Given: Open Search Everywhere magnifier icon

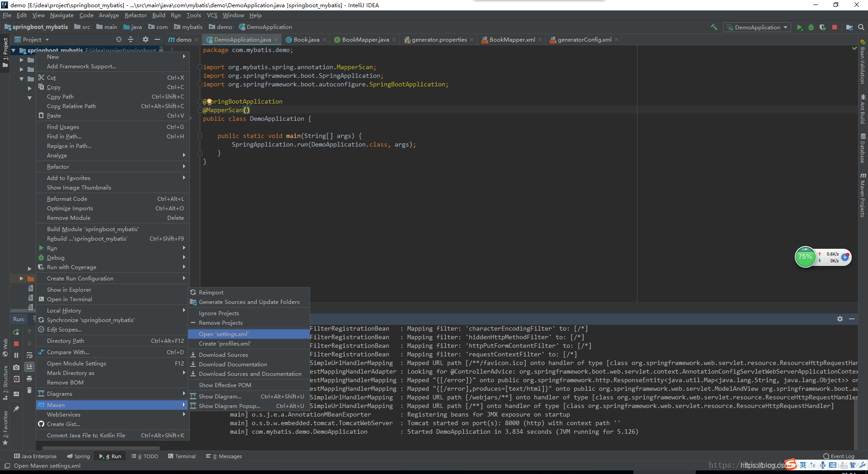Looking at the screenshot, I should coord(861,28).
